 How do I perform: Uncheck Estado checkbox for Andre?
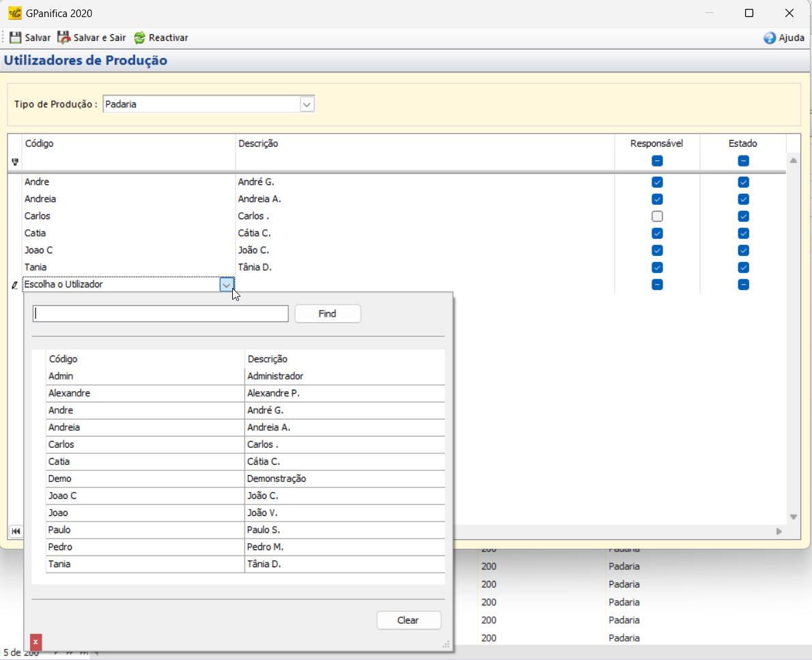(743, 182)
